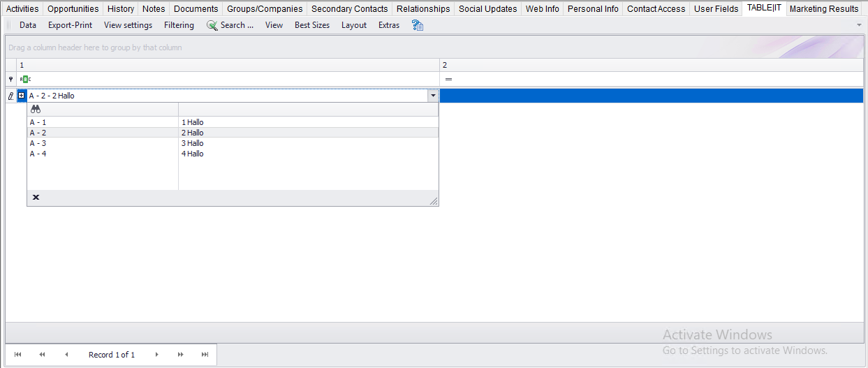The width and height of the screenshot is (868, 368).
Task: Click the documents icon after Extras
Action: pos(418,25)
